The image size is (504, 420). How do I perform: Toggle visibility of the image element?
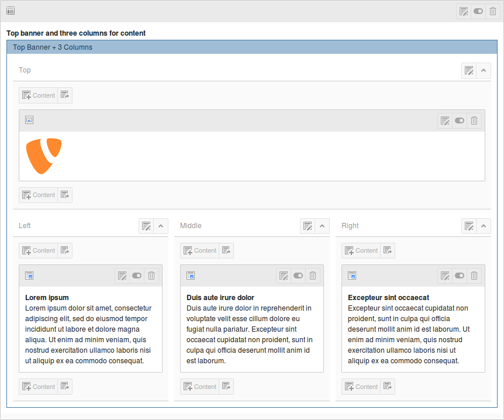tap(460, 121)
